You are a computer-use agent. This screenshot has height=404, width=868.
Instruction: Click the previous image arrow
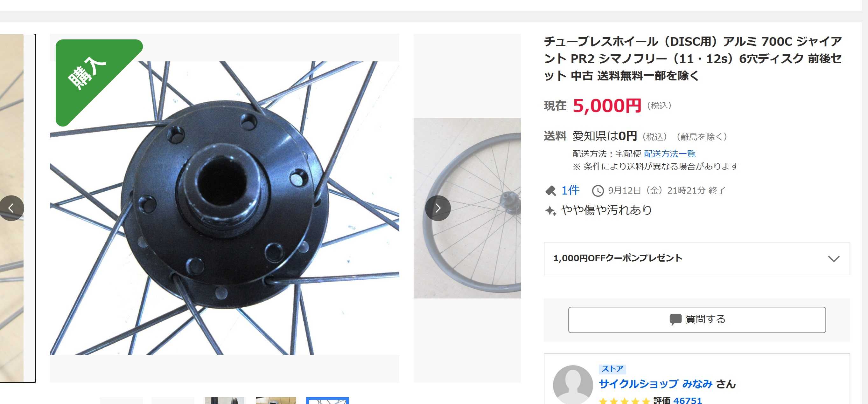point(11,208)
